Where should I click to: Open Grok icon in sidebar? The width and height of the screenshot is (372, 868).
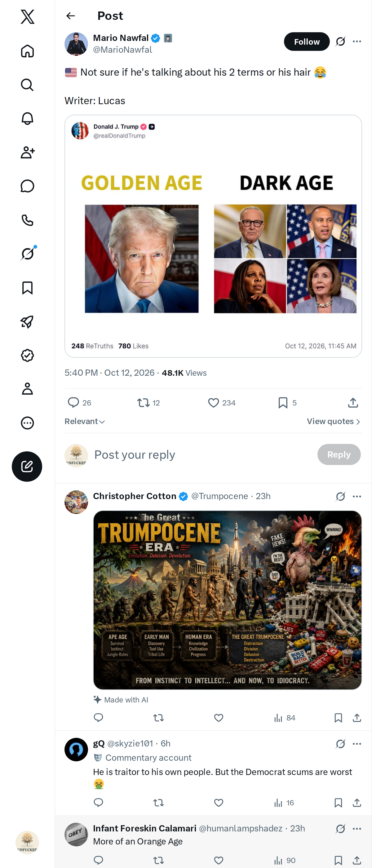click(x=27, y=254)
